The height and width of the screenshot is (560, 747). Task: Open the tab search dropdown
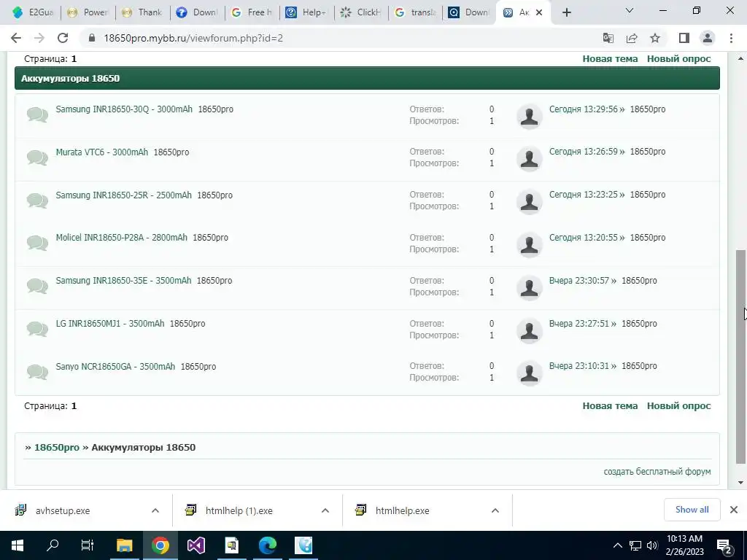click(630, 10)
